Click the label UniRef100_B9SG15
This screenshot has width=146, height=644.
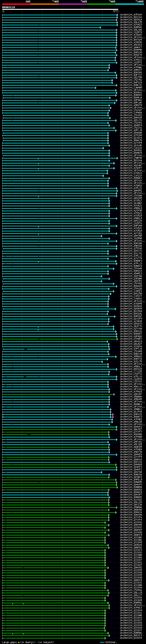[x=131, y=369]
